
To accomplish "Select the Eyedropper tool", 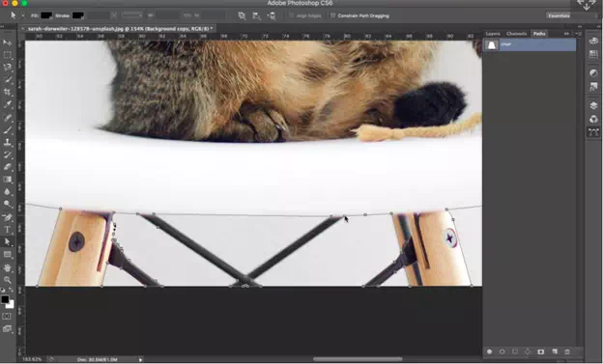I will tap(8, 104).
